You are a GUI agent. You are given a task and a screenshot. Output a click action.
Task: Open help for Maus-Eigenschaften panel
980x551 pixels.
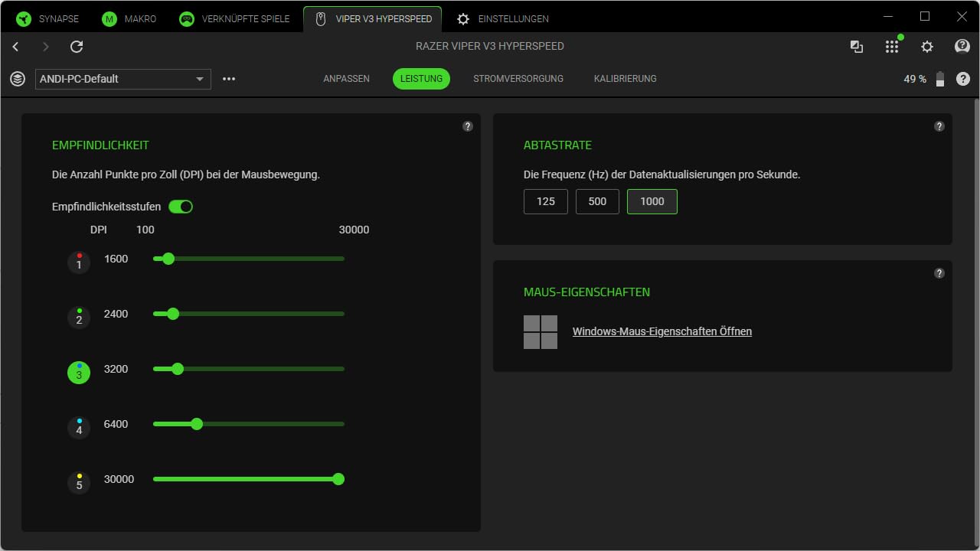[939, 273]
